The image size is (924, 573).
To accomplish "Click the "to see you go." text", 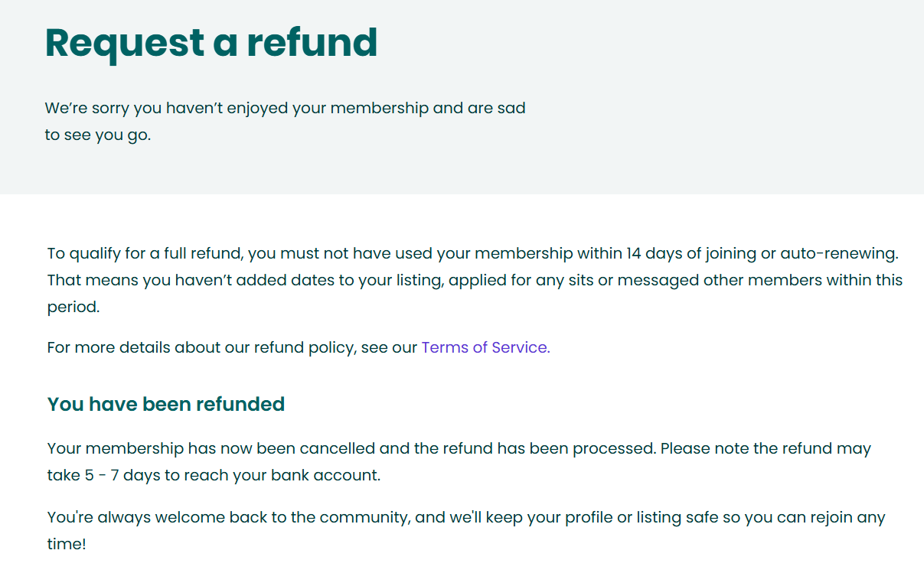I will point(97,135).
